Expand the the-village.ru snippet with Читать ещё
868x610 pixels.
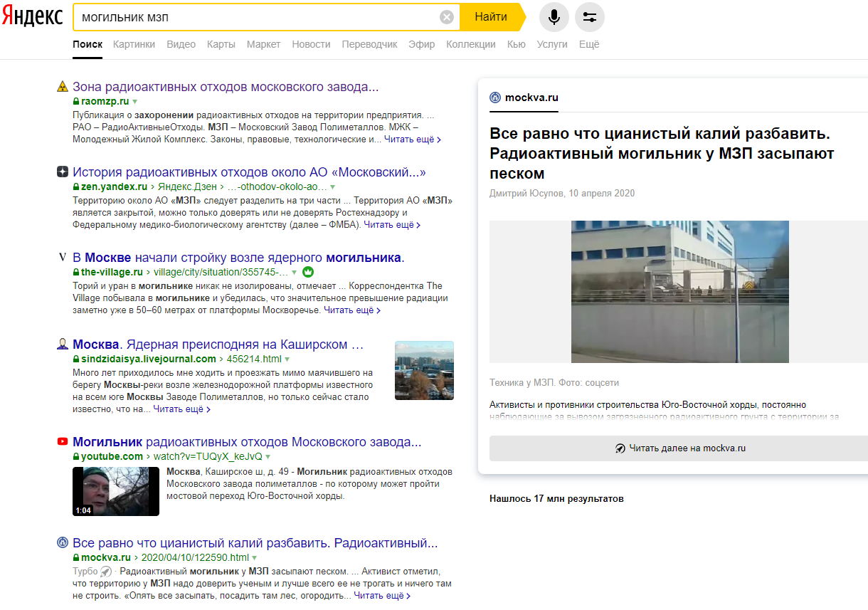[x=352, y=310]
